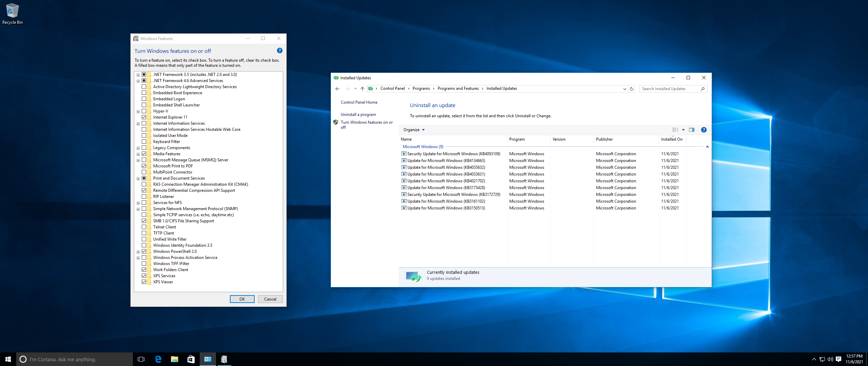
Task: Click the volume icon in system tray
Action: [830, 359]
